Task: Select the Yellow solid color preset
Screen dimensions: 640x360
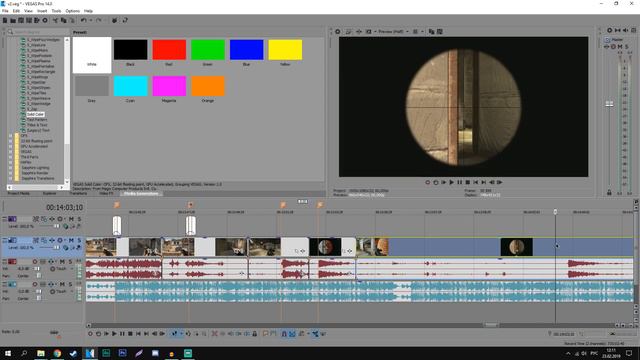Action: tap(285, 50)
